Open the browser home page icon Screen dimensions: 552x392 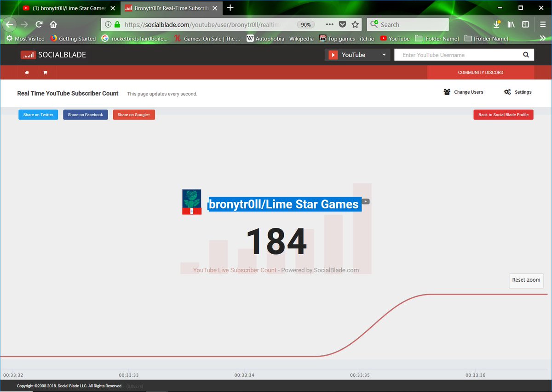coord(53,24)
